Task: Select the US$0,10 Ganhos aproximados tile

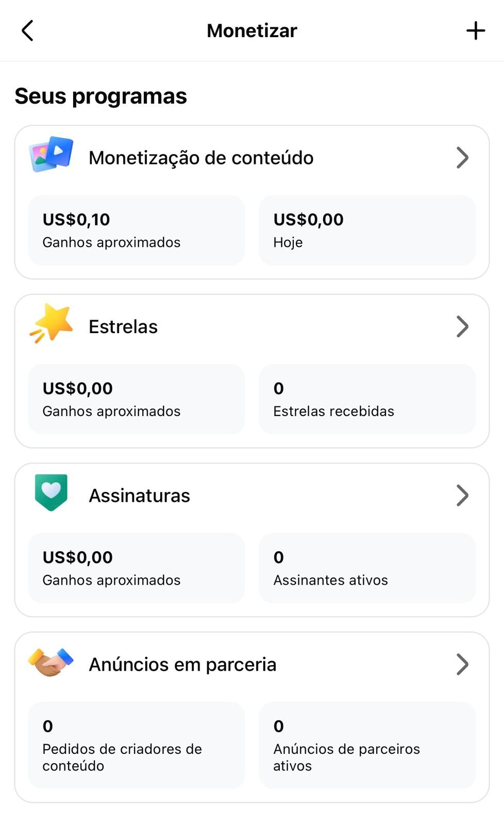Action: (137, 230)
